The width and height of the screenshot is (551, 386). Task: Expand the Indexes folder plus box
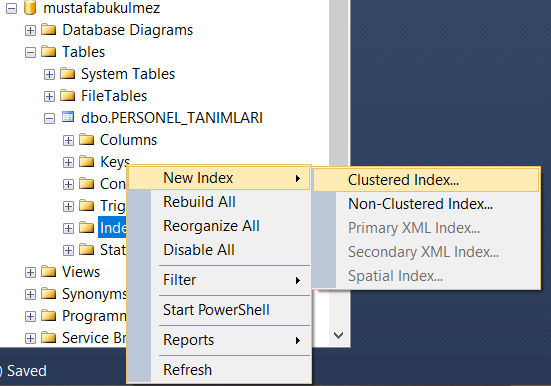pos(68,229)
